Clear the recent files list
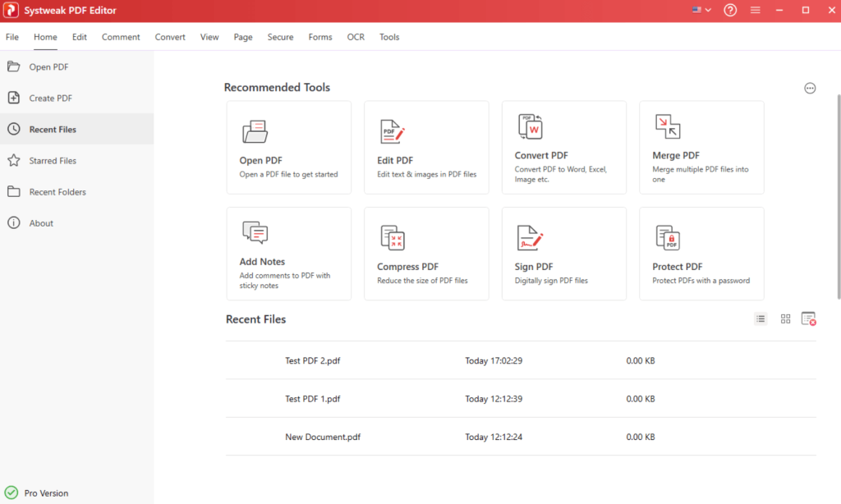 [x=809, y=318]
